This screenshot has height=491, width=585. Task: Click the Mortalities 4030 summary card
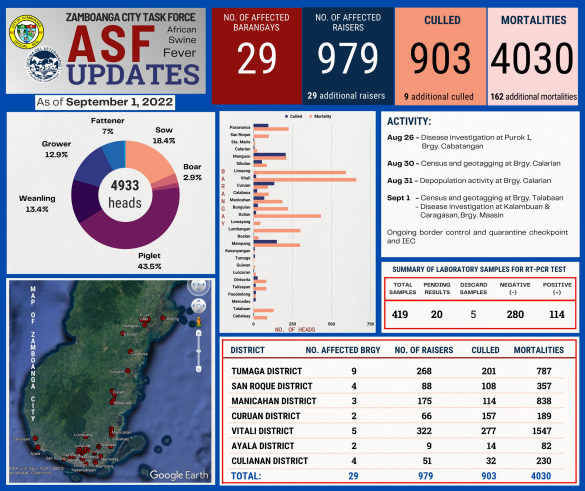click(533, 56)
